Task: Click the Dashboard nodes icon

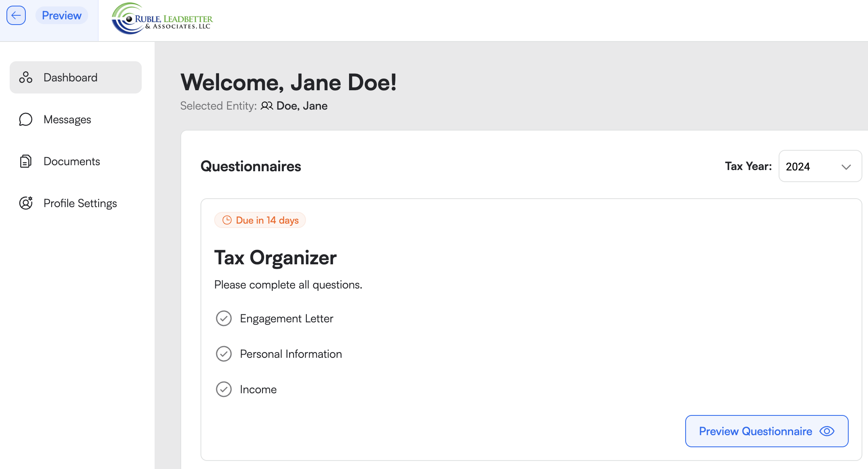Action: pyautogui.click(x=26, y=77)
